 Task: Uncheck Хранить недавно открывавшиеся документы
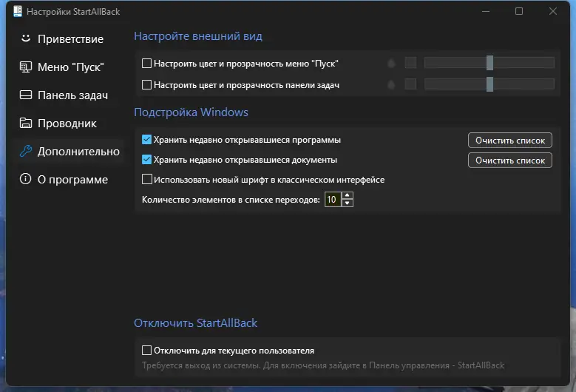point(146,159)
